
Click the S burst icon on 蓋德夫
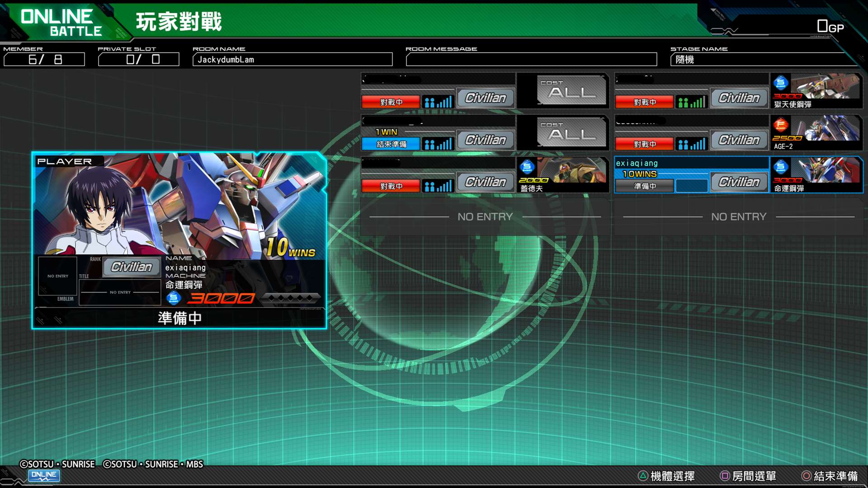[x=527, y=167]
